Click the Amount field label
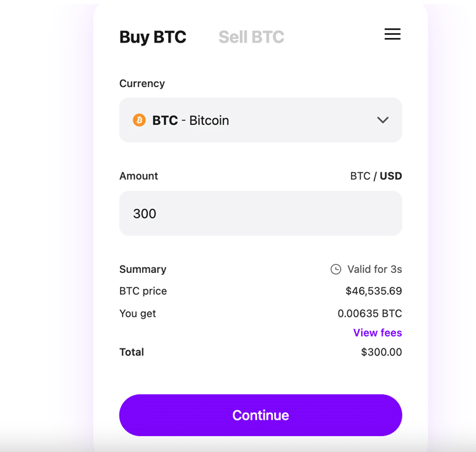Image resolution: width=476 pixels, height=452 pixels. point(139,176)
